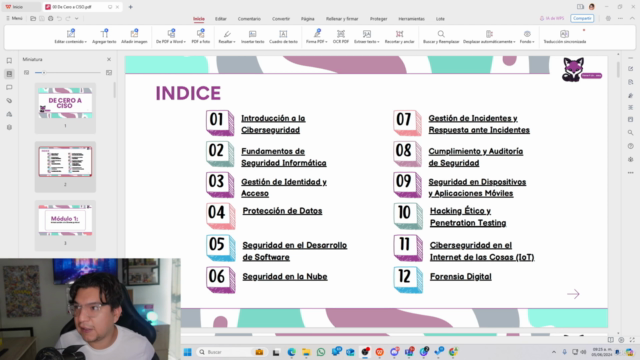Open the Página tab

308,19
